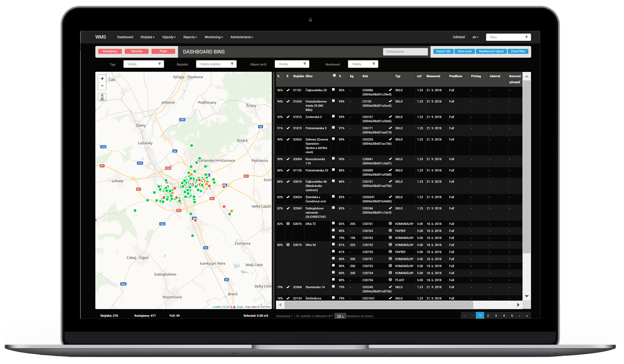Click the vertical scrollbar thumb of the table
The height and width of the screenshot is (364, 624).
point(527,167)
